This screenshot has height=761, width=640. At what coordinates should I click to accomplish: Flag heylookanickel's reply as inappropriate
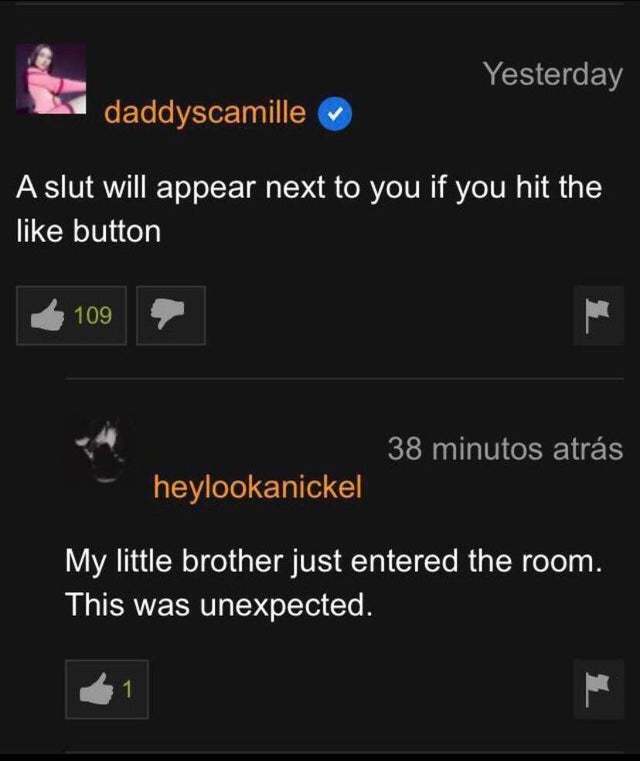pos(598,689)
